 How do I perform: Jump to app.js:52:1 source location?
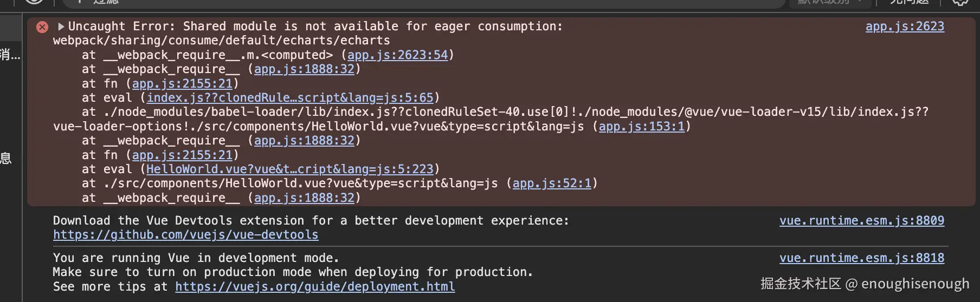click(551, 183)
